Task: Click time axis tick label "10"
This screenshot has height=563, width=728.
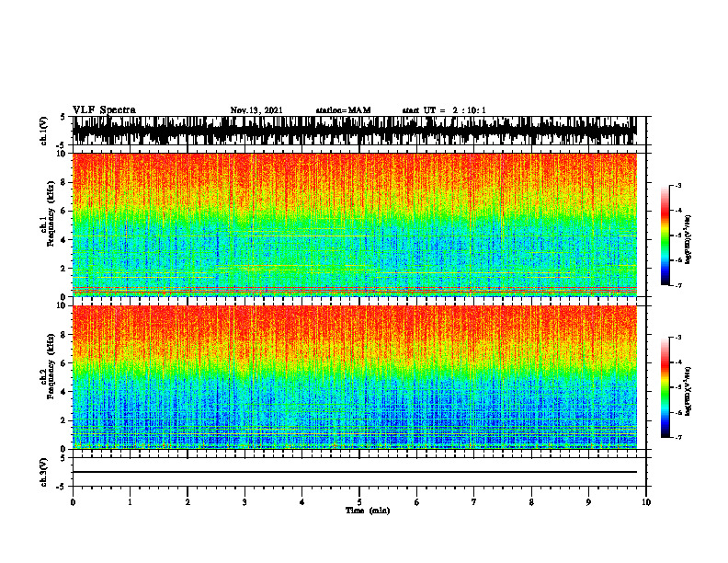Action: point(646,502)
